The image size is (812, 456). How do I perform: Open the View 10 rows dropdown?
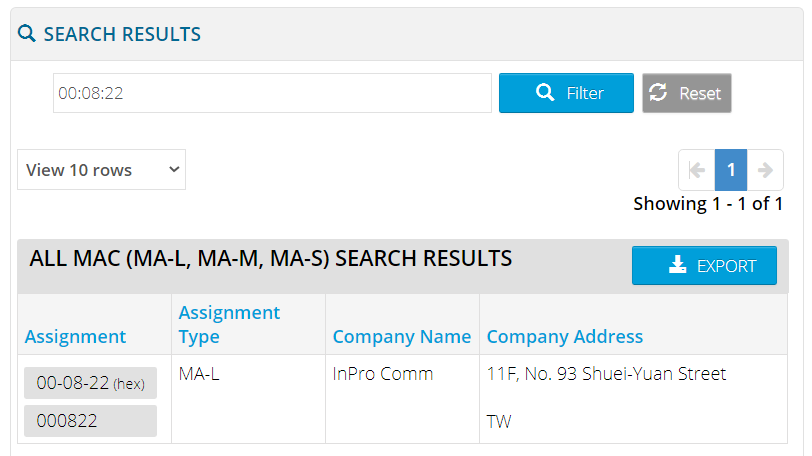tap(101, 170)
